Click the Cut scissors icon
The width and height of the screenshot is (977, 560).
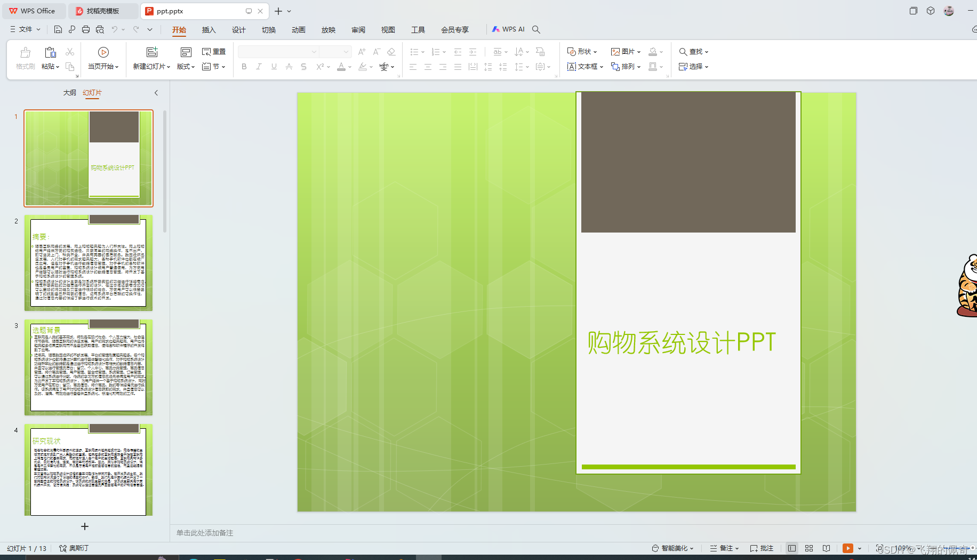[x=70, y=52]
